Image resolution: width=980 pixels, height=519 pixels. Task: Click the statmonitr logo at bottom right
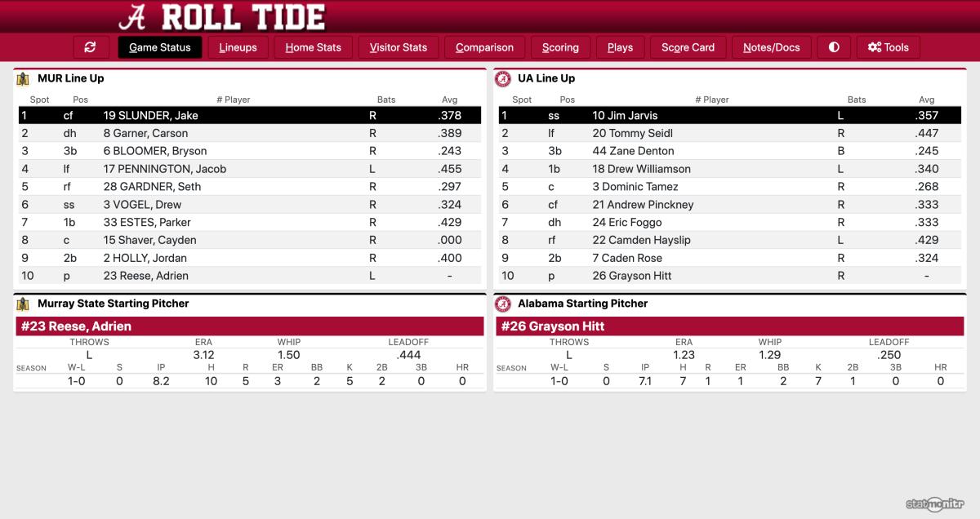coord(934,503)
